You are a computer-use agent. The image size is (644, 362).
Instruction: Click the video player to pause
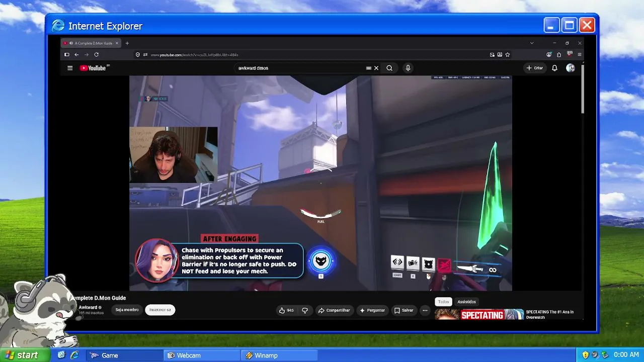[x=320, y=183]
